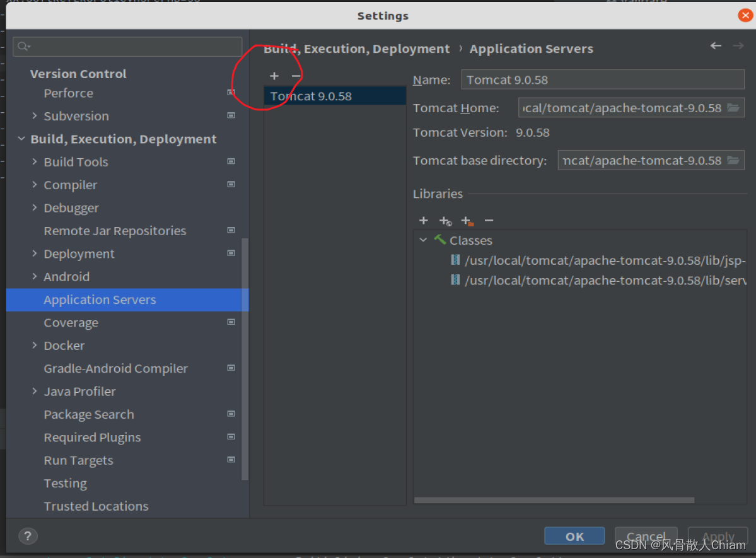Image resolution: width=756 pixels, height=558 pixels.
Task: Open the Coverage settings page
Action: [71, 323]
